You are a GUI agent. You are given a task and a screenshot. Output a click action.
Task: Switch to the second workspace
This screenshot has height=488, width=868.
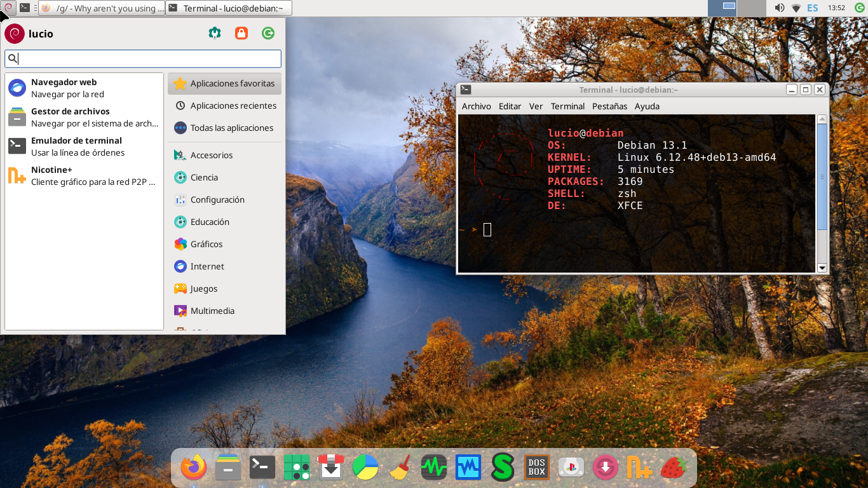point(752,8)
